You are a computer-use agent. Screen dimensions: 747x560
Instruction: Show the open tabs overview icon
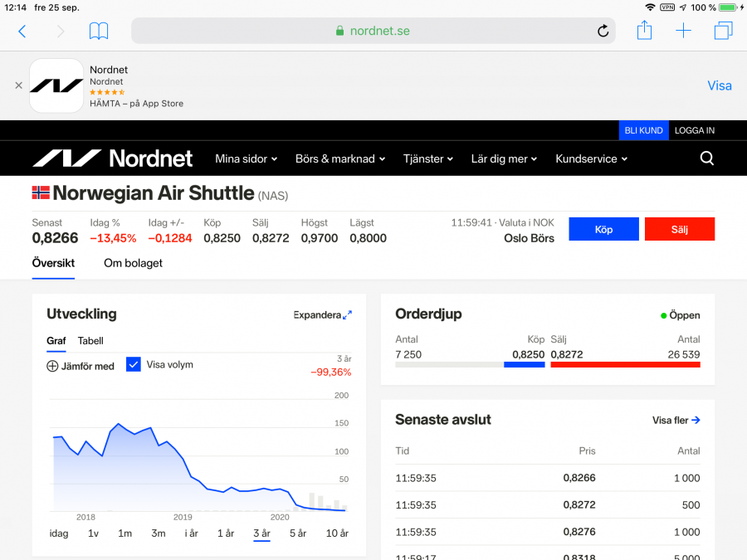pyautogui.click(x=723, y=31)
